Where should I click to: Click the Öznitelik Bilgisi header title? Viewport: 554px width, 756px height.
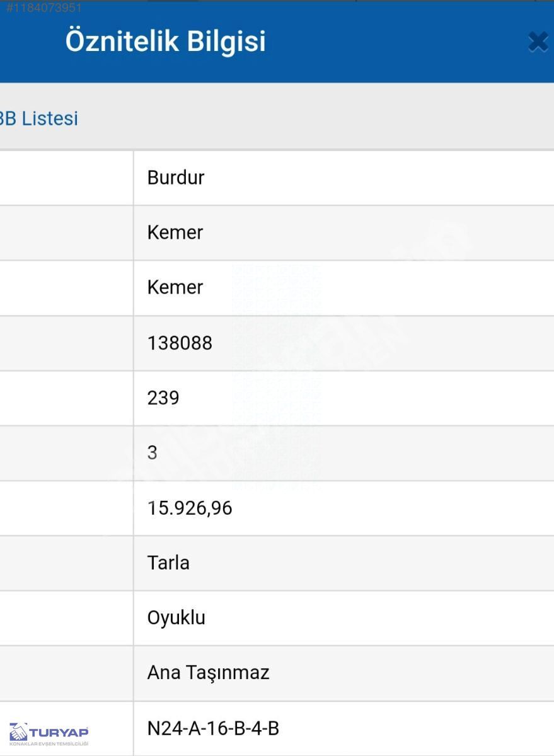(166, 42)
